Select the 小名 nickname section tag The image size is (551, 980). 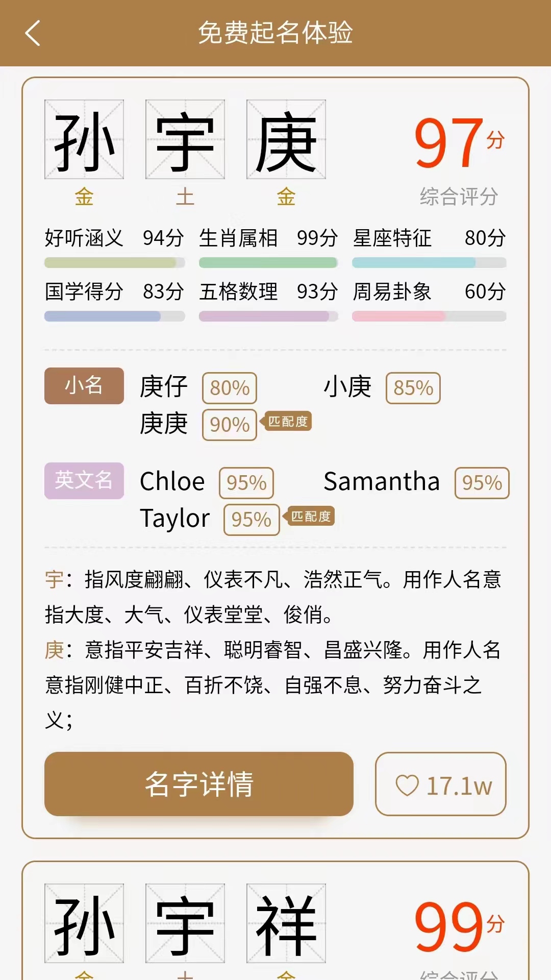click(83, 386)
